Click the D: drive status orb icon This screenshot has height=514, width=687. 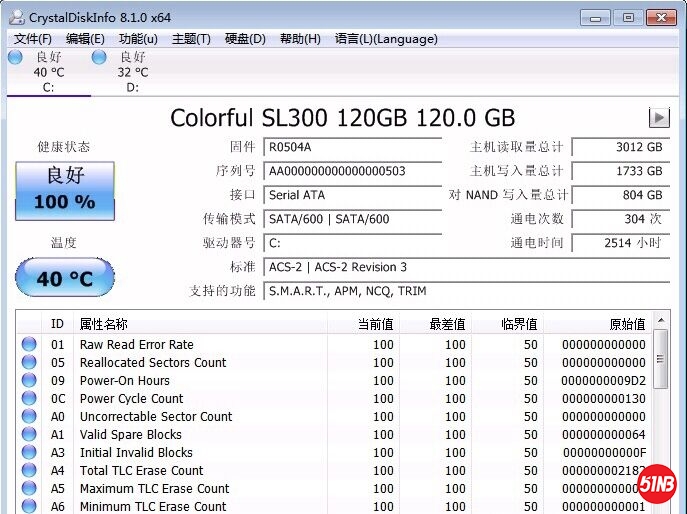tap(99, 57)
